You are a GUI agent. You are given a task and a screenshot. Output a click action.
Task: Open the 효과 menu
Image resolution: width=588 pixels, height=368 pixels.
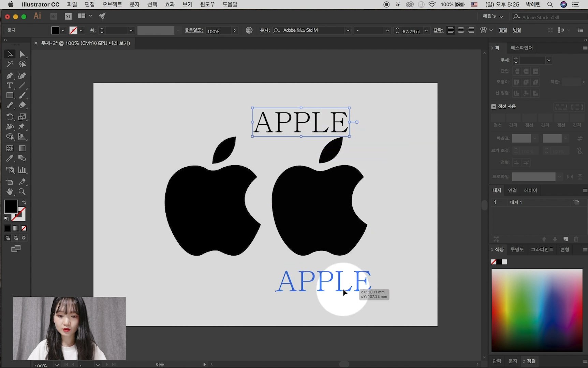[x=170, y=4]
